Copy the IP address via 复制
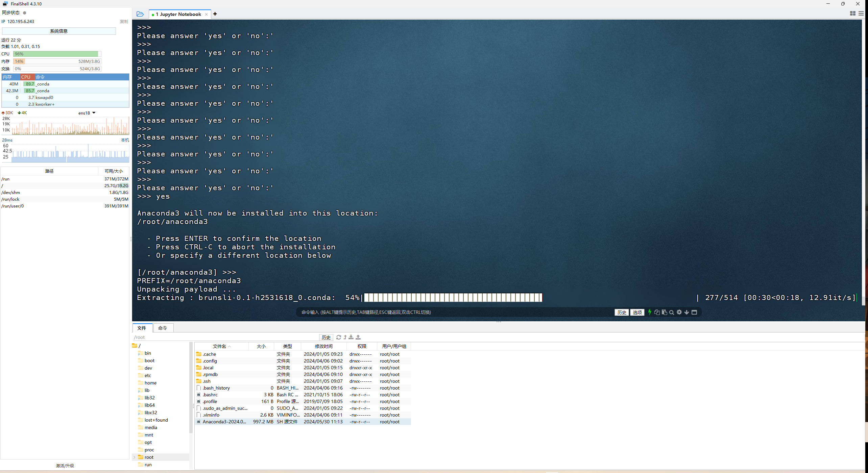 click(x=124, y=21)
